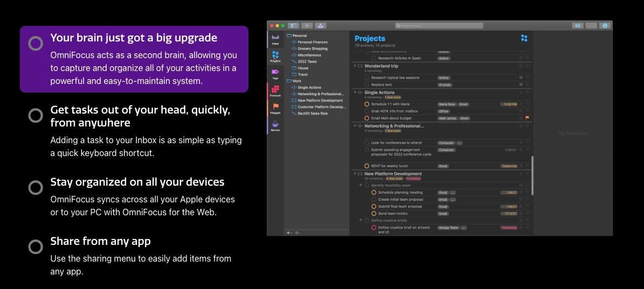644x289 pixels.
Task: Complete 'Research Airbnbs in Spain' task
Action: click(x=374, y=58)
